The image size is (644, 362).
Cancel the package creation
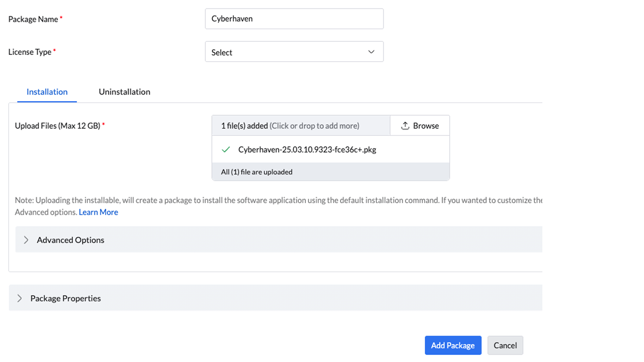point(505,345)
